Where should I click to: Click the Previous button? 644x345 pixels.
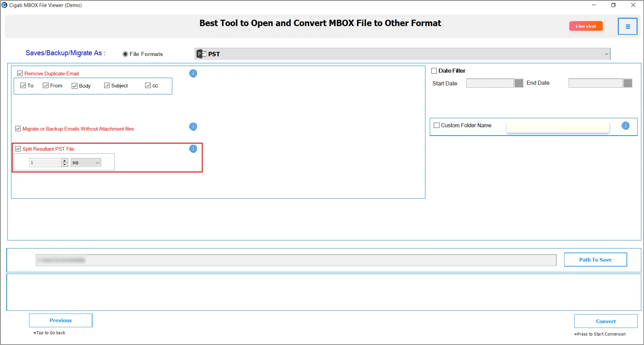point(61,321)
